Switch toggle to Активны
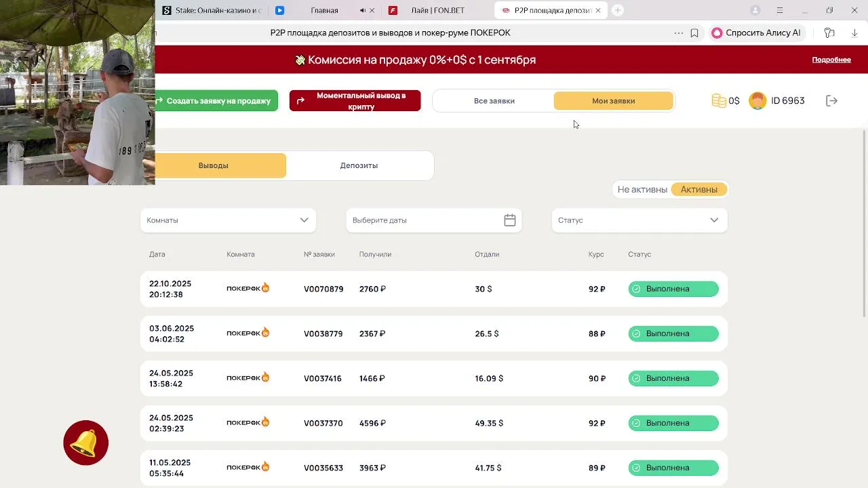This screenshot has width=868, height=488. (x=699, y=190)
